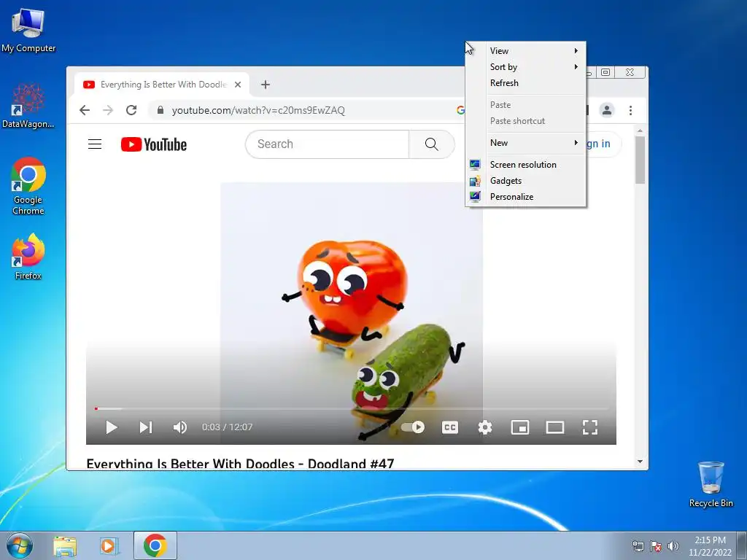
Task: Mute the video player volume
Action: tap(179, 427)
